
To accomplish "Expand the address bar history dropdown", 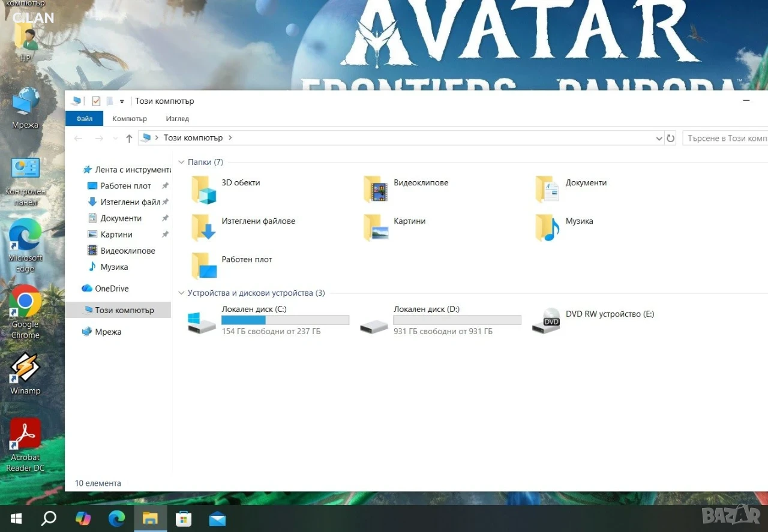I will point(659,139).
